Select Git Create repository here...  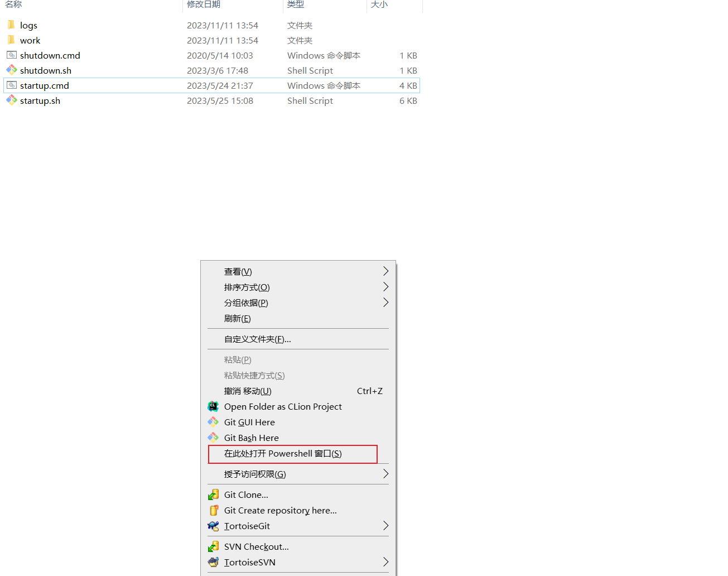click(298, 510)
